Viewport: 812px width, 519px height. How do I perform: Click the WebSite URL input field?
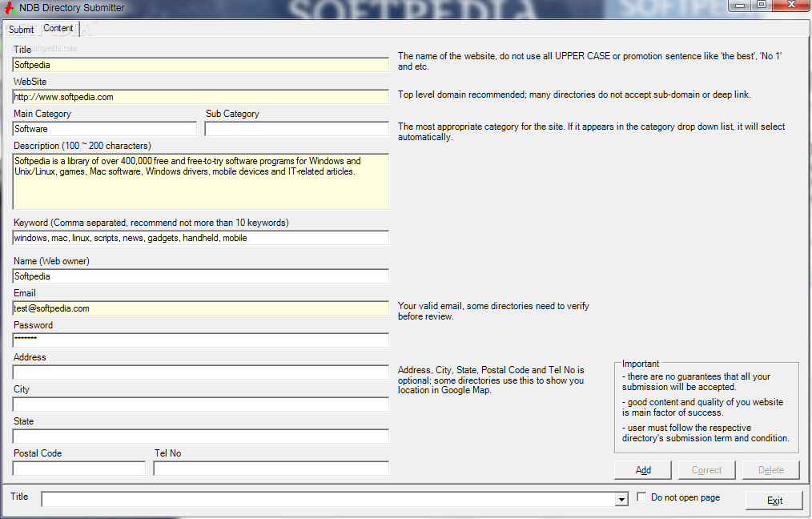pyautogui.click(x=200, y=97)
